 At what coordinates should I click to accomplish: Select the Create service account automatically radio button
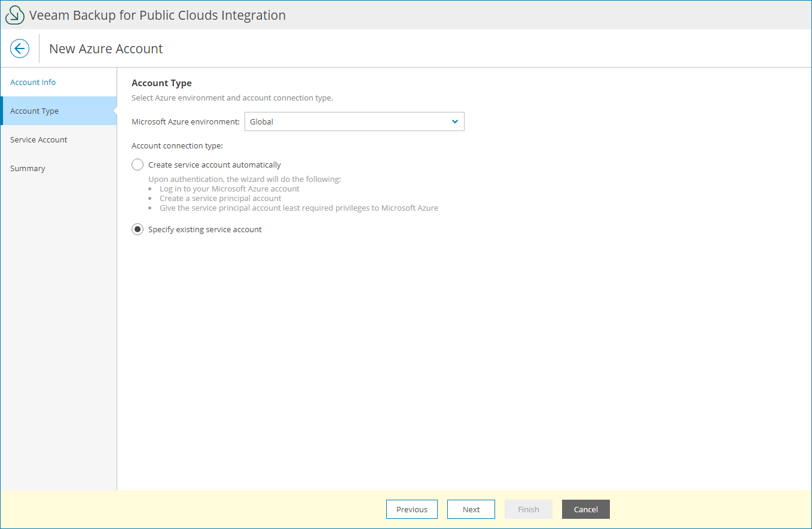click(138, 165)
